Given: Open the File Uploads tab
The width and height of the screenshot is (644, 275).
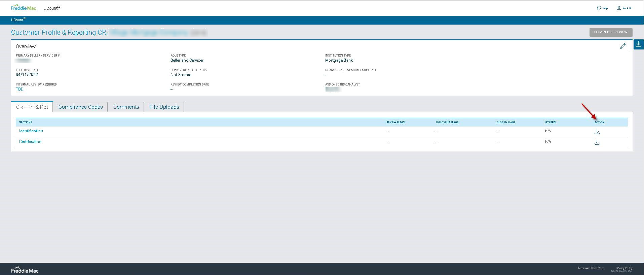Looking at the screenshot, I should [164, 107].
